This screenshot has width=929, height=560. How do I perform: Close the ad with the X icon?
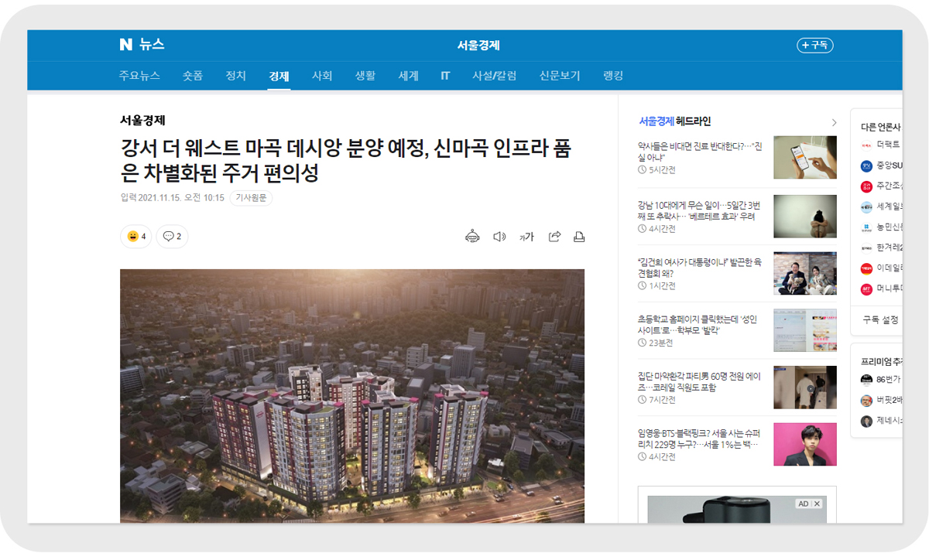[817, 504]
